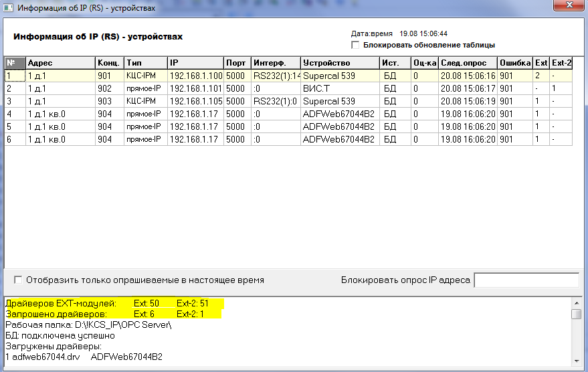Click the Блокировать опрос IP адреса field

[526, 280]
